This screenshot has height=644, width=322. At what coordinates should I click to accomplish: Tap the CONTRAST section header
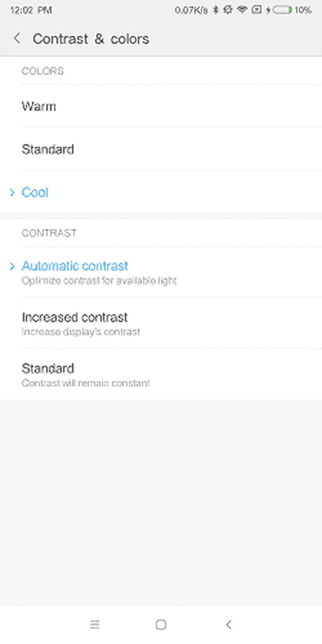(x=49, y=233)
